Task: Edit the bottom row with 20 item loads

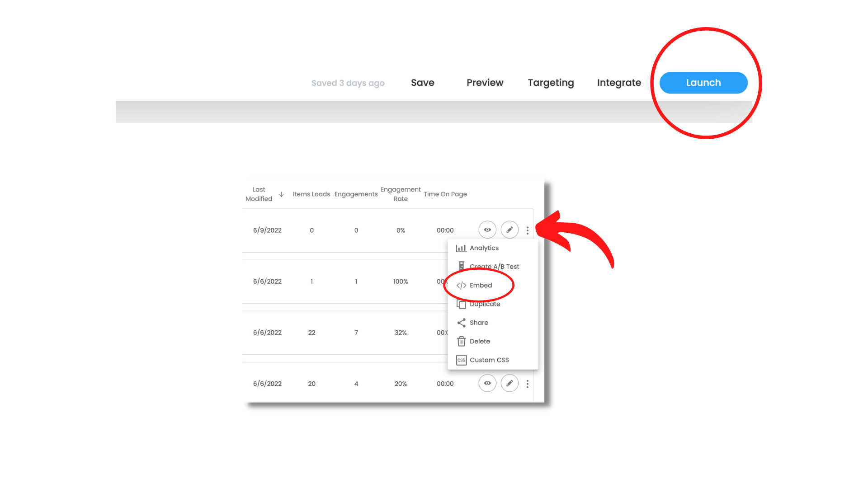Action: click(x=509, y=383)
